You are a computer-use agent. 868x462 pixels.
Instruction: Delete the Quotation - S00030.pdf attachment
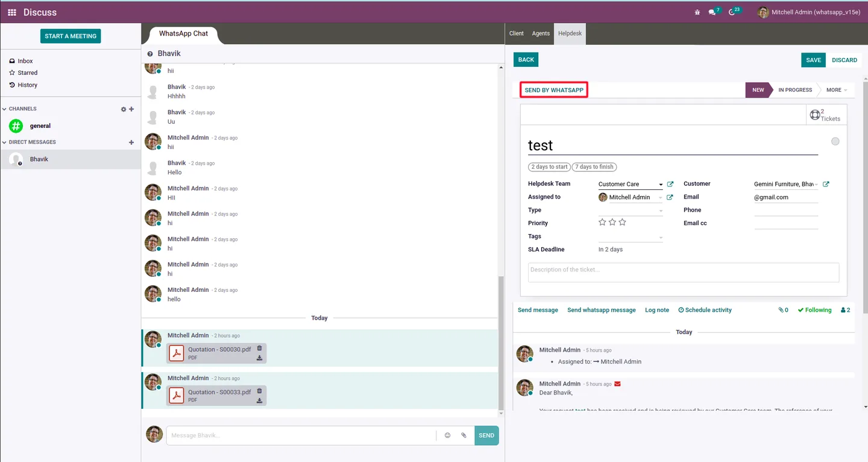(x=259, y=348)
